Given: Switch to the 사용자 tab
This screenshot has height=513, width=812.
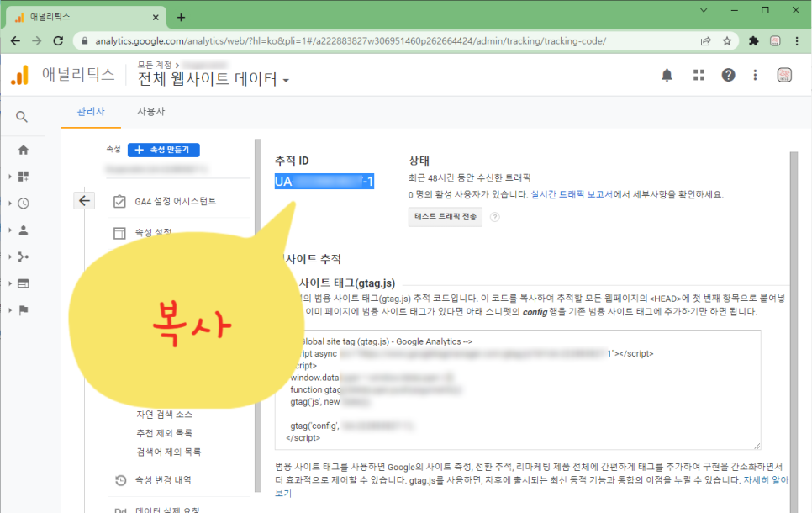Looking at the screenshot, I should point(150,111).
